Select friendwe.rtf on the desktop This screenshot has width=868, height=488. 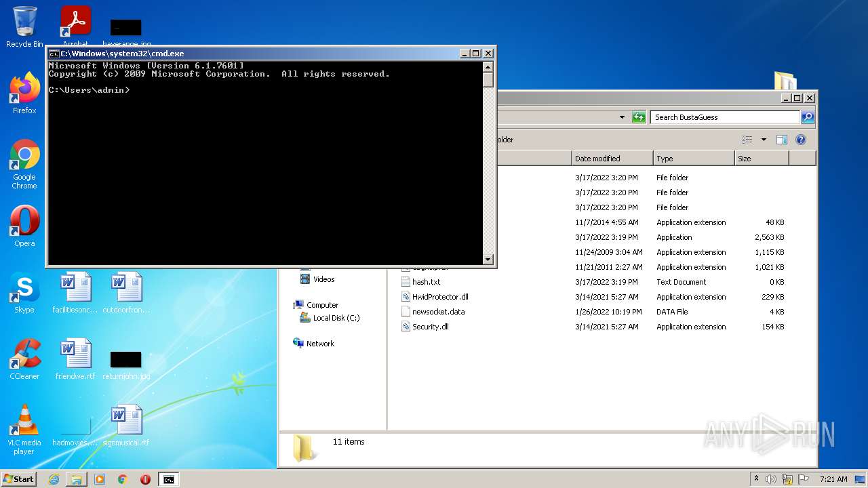pyautogui.click(x=75, y=359)
